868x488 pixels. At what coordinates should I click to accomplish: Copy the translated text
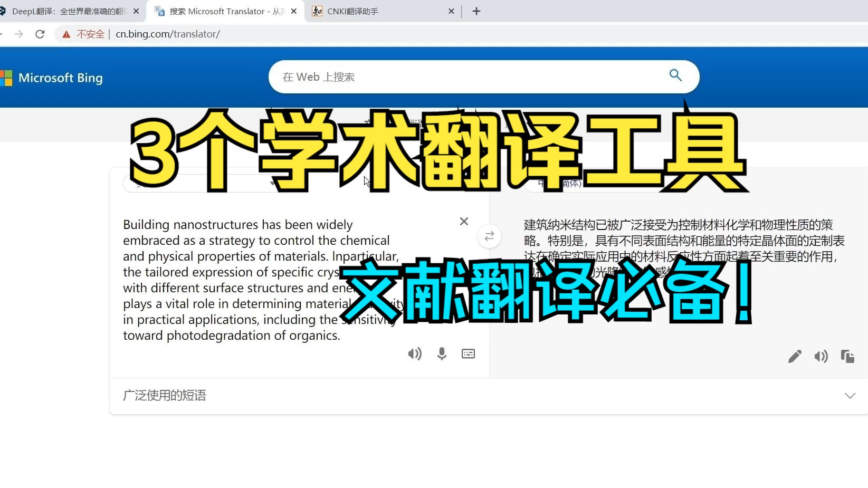click(847, 357)
